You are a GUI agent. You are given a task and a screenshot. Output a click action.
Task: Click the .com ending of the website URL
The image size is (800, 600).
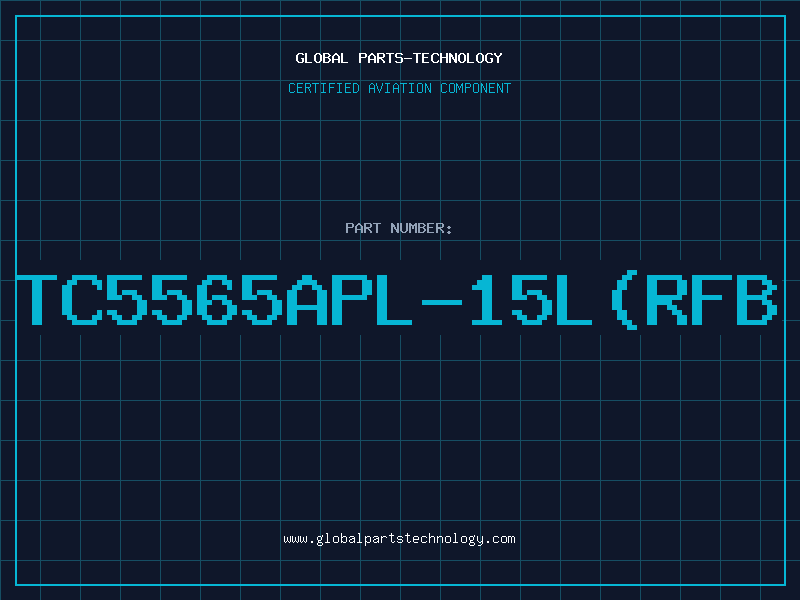pyautogui.click(x=500, y=539)
